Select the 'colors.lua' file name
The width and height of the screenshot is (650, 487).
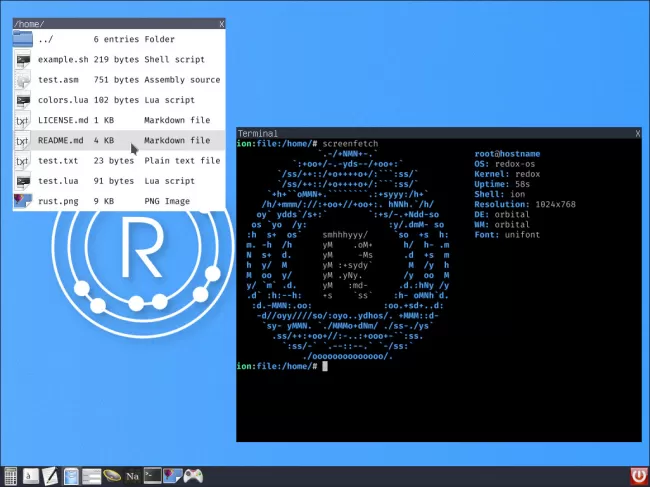63,100
